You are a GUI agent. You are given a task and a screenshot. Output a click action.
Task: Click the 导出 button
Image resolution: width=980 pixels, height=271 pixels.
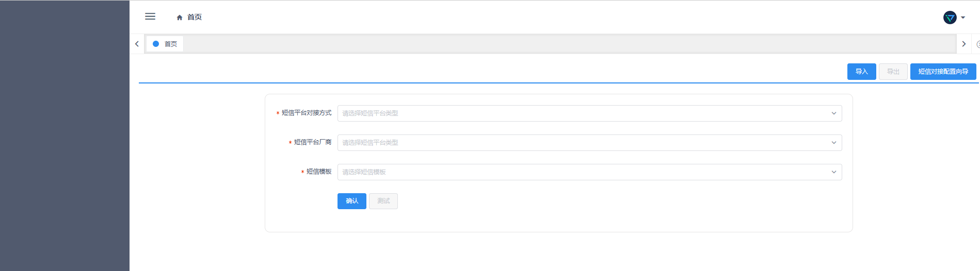893,72
